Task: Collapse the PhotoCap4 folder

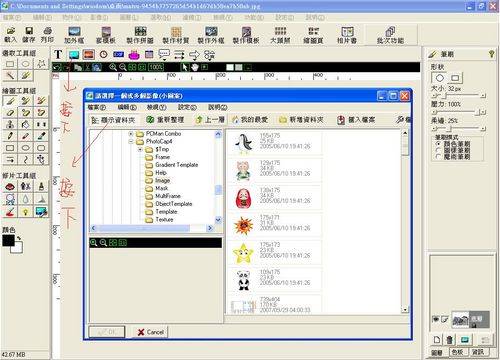Action: [x=131, y=141]
